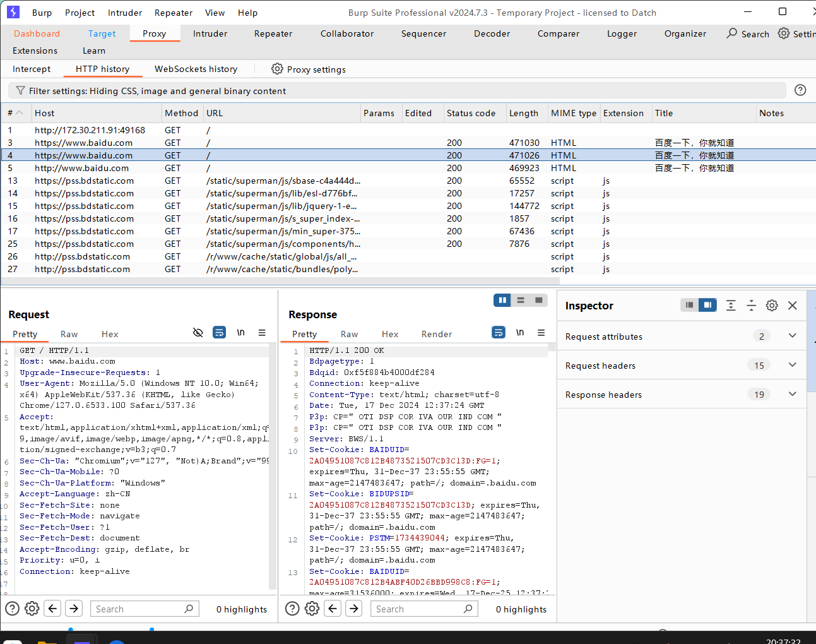Open Request panel hamburger menu
This screenshot has height=644, width=816.
pos(262,333)
